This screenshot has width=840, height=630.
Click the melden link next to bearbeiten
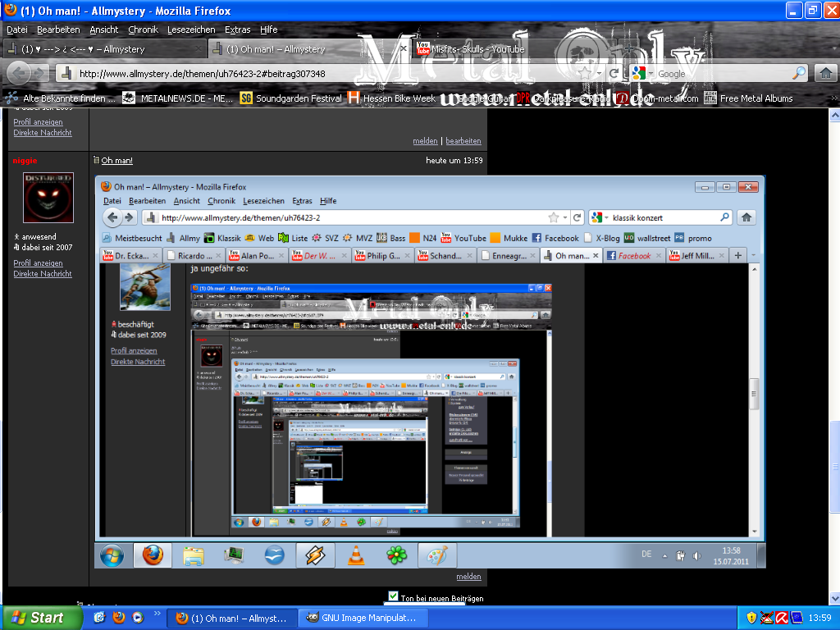point(426,141)
